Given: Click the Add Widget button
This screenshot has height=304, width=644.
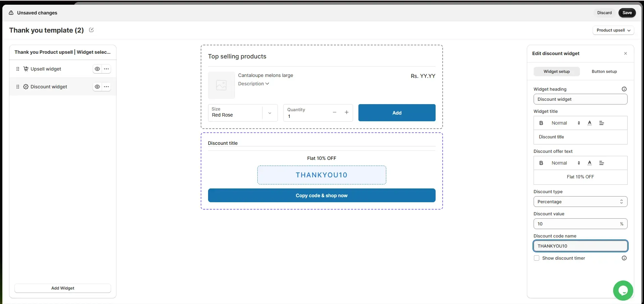Looking at the screenshot, I should (63, 288).
